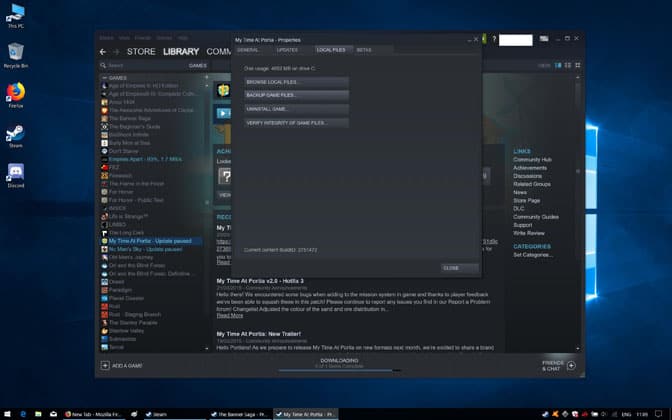The image size is (672, 420).
Task: Click the Steam help question mark icon
Action: tap(494, 39)
